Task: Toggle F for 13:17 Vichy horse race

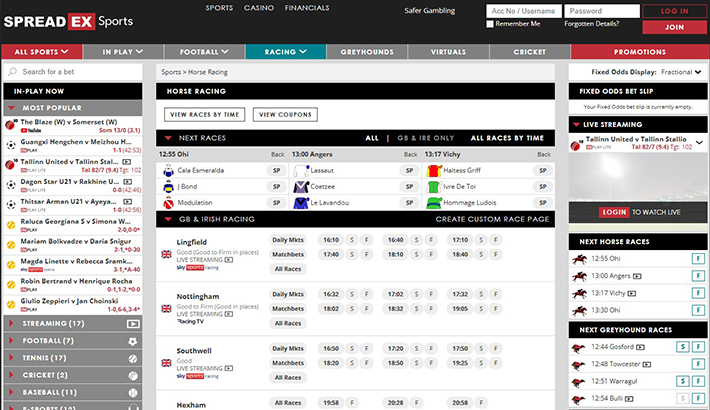Action: click(698, 293)
